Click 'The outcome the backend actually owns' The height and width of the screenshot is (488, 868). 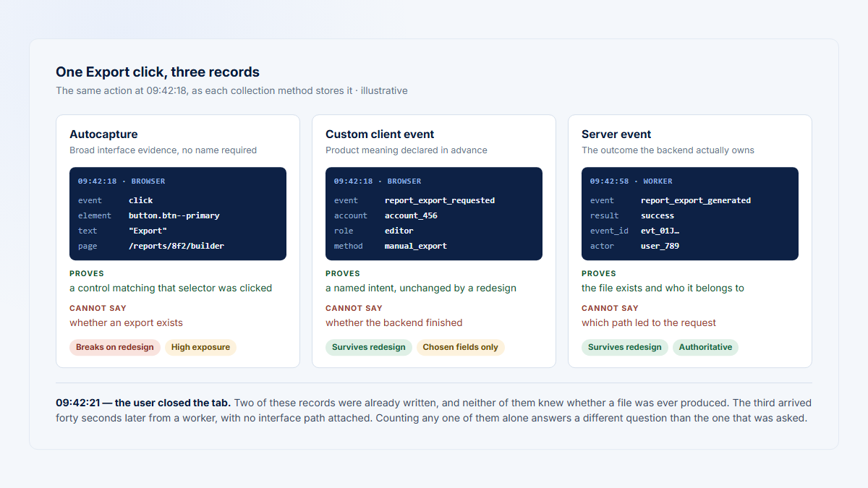668,150
